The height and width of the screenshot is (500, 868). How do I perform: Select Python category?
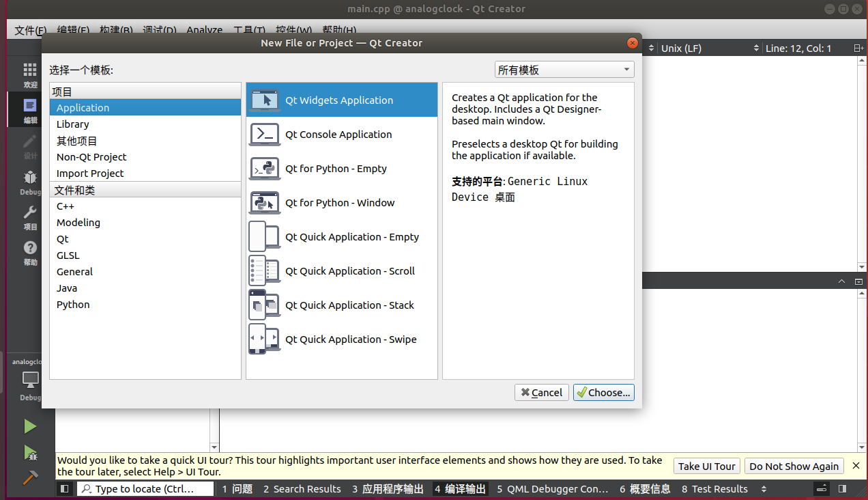[x=145, y=305]
